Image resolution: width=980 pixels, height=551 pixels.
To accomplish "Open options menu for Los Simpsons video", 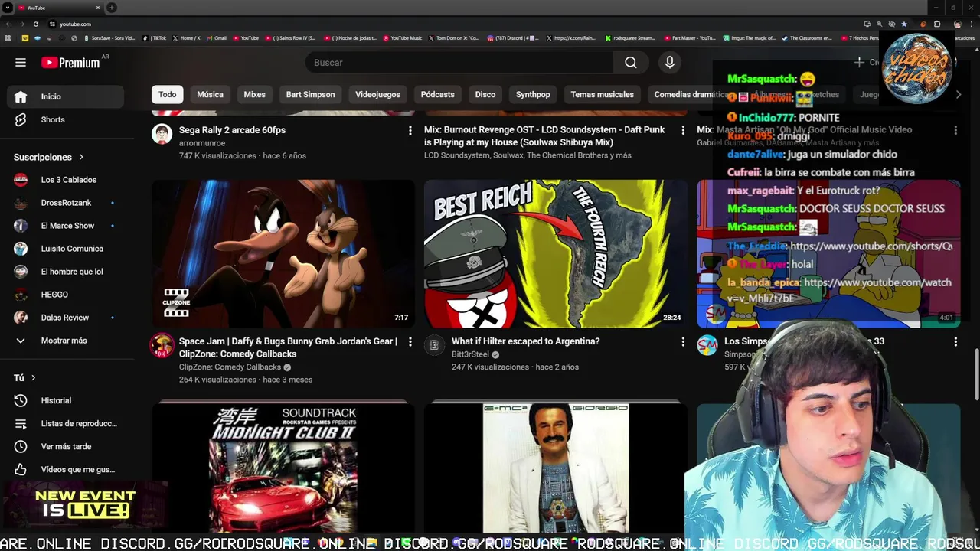I will (x=955, y=342).
